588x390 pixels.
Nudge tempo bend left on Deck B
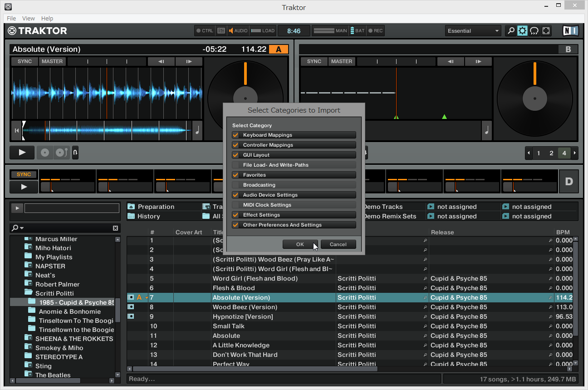(x=451, y=61)
